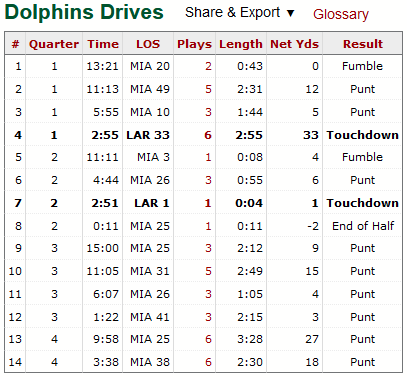Viewport: 407px width, 377px height.
Task: Sort by the LOS column header
Action: point(148,44)
